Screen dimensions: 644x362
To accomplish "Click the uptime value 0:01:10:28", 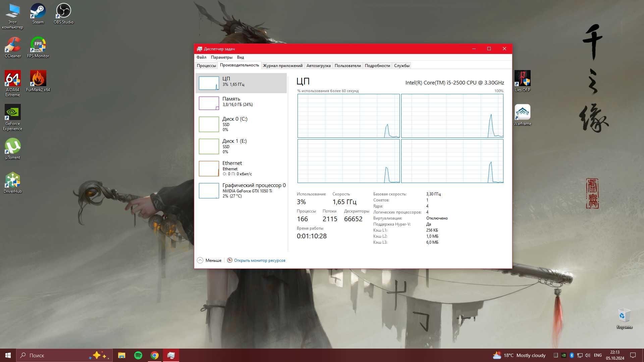I will (312, 236).
